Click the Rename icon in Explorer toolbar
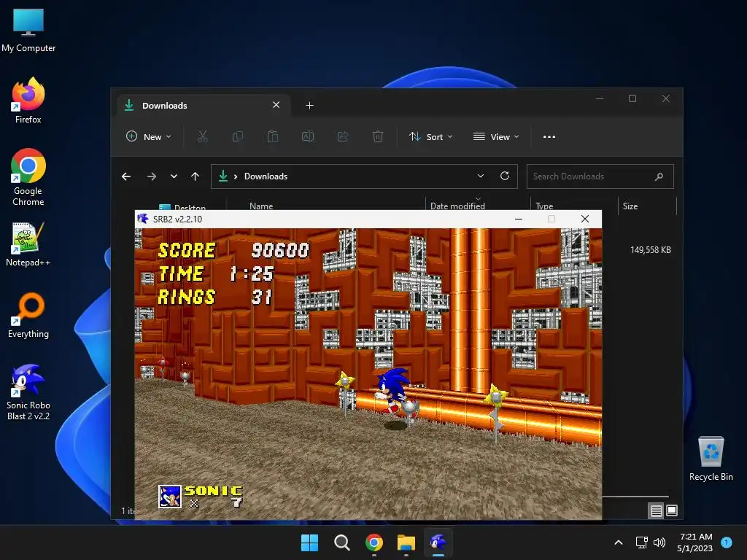The width and height of the screenshot is (747, 560). tap(308, 136)
